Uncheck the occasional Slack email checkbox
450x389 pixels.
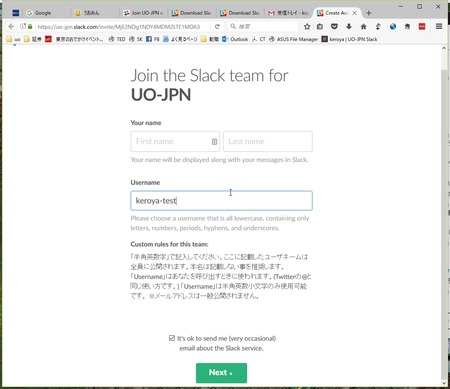[172, 338]
